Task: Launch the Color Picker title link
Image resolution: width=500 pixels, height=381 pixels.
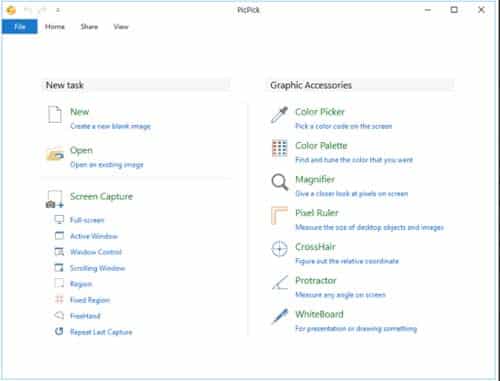Action: tap(320, 112)
